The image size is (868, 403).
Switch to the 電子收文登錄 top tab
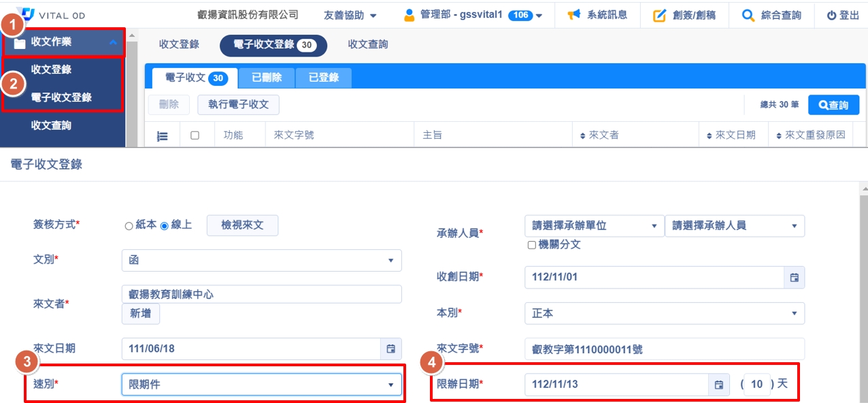(273, 45)
